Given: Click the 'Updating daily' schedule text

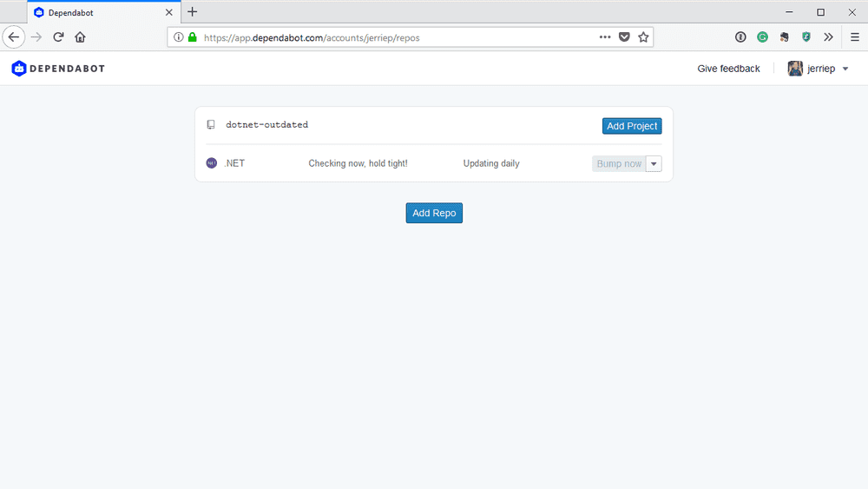Looking at the screenshot, I should coord(491,163).
